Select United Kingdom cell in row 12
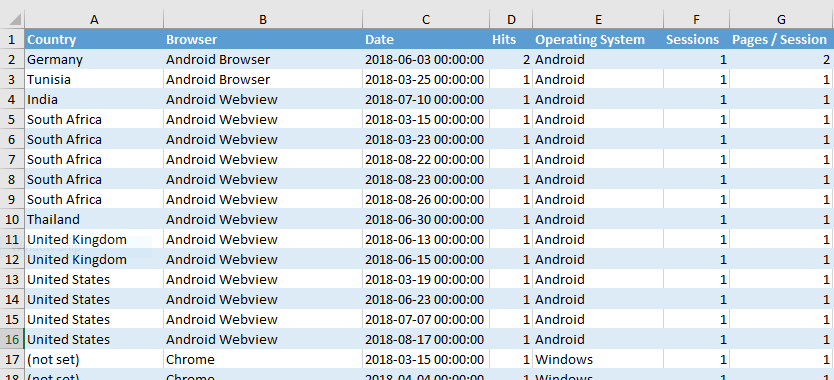834x380 pixels. (94, 260)
